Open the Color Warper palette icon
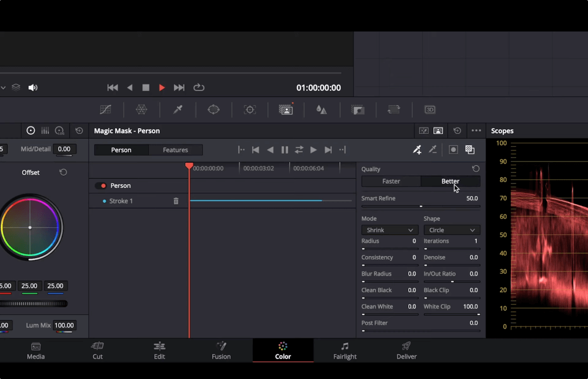The height and width of the screenshot is (379, 588). (141, 109)
